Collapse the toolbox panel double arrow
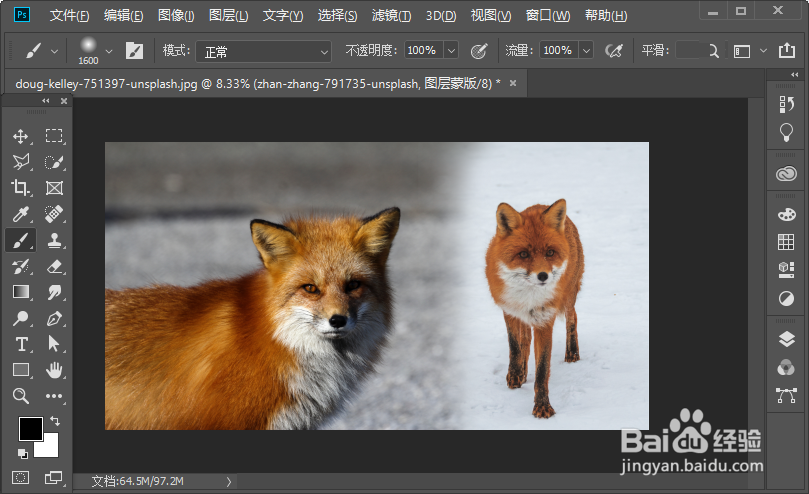Viewport: 809px width, 494px height. (x=46, y=101)
